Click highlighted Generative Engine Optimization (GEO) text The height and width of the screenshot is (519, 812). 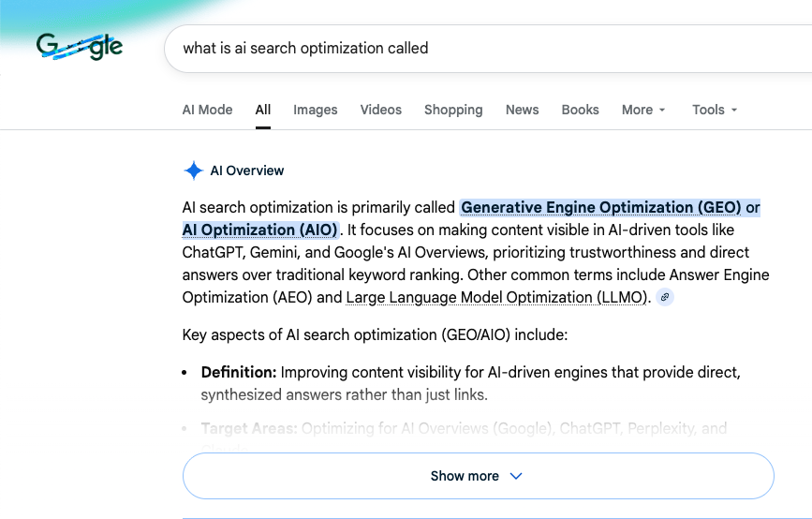pyautogui.click(x=600, y=207)
